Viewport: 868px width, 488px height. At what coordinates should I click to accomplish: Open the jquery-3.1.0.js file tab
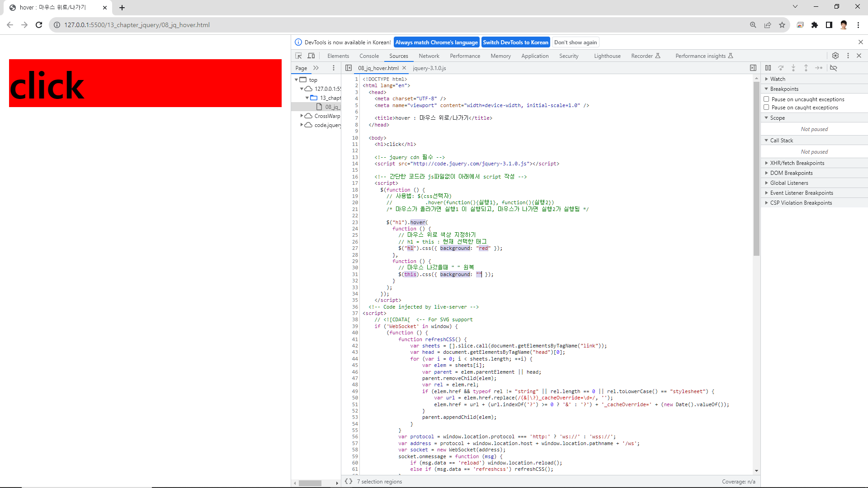(429, 68)
